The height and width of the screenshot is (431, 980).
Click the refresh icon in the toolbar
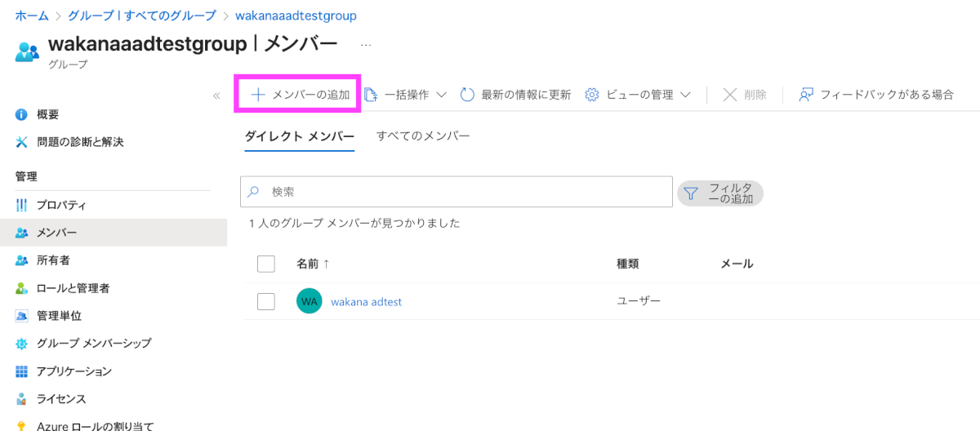[468, 95]
